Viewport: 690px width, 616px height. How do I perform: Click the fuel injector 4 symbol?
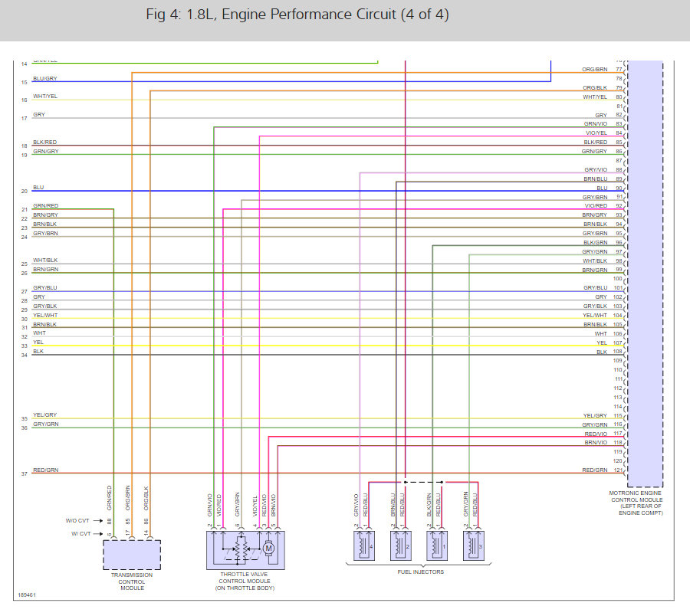(x=364, y=546)
